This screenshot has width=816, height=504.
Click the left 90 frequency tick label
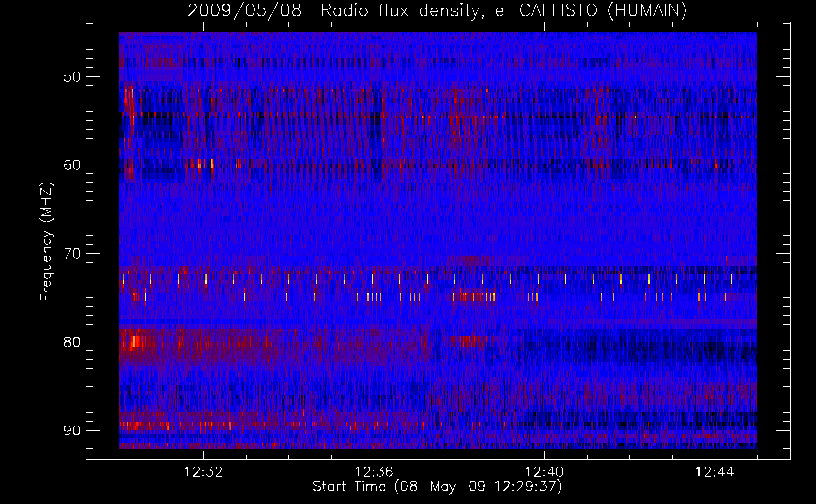[72, 430]
